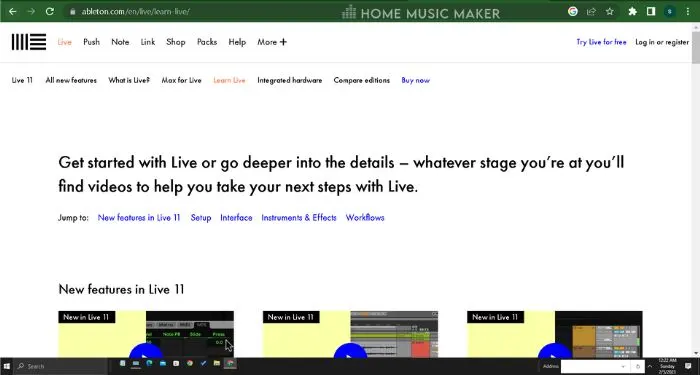Click the taskbar clock and date
Screen dimensions: 700x375
click(667, 366)
